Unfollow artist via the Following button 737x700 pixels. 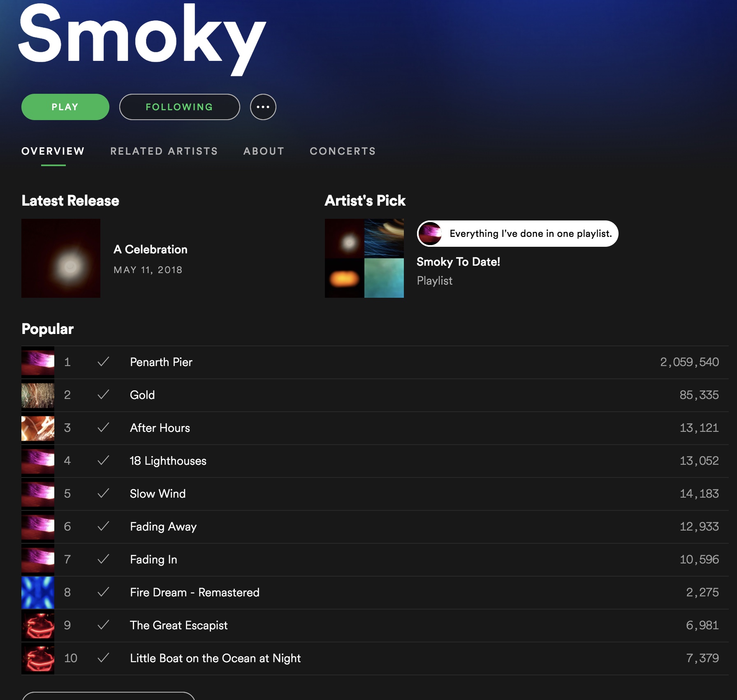(180, 107)
